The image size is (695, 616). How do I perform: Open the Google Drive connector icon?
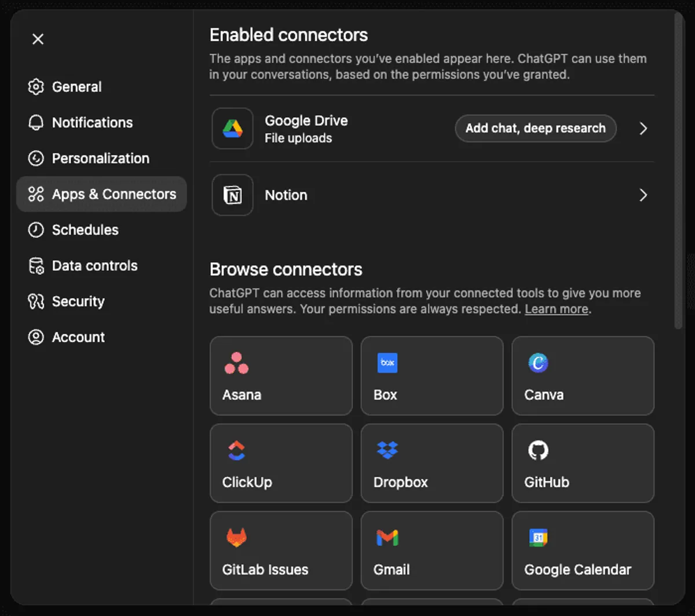coord(232,128)
